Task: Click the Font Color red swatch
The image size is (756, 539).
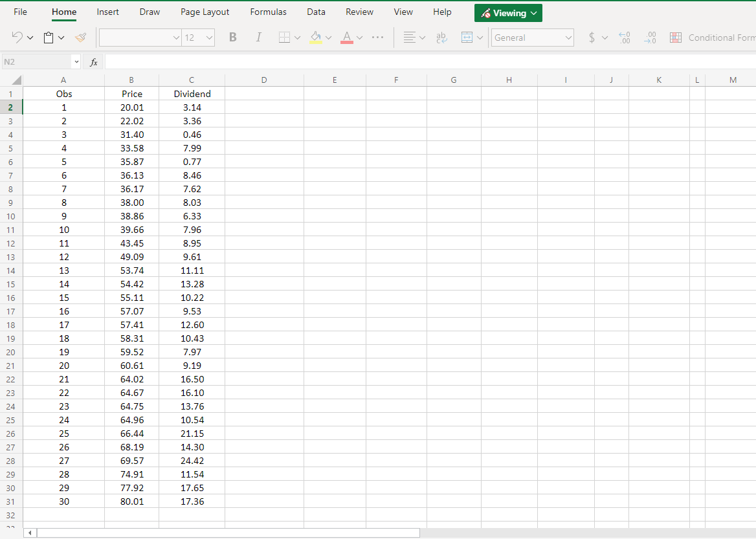Action: click(347, 42)
